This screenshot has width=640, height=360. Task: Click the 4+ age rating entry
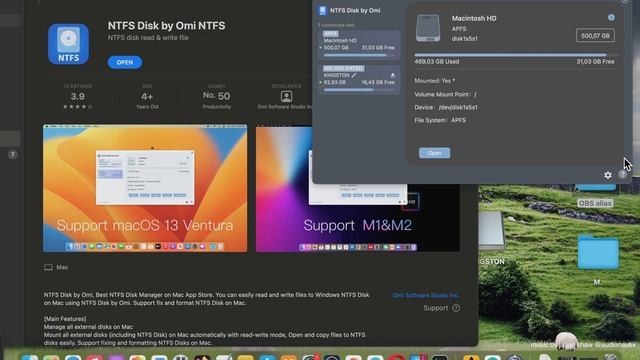[x=147, y=97]
